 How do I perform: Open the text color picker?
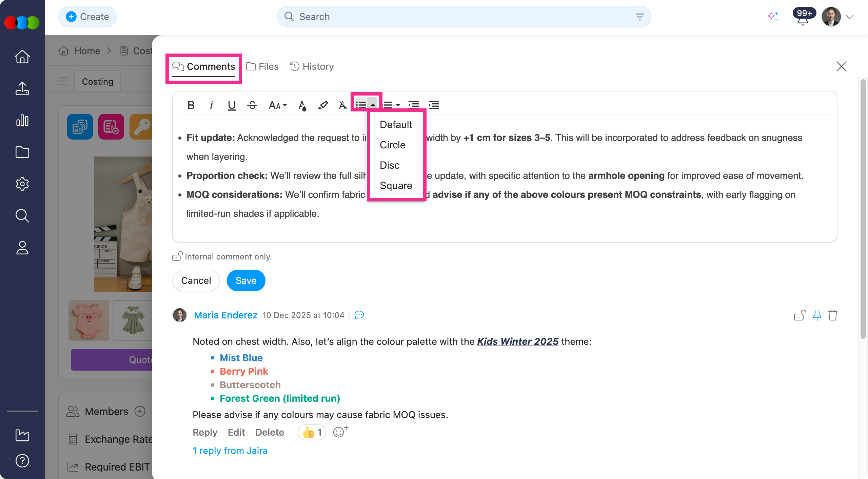tap(302, 105)
